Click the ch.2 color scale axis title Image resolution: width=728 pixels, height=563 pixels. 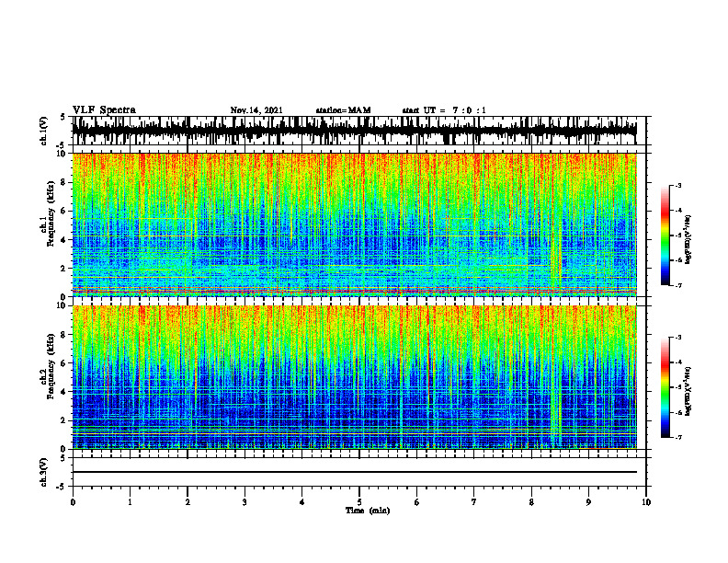pyautogui.click(x=688, y=391)
